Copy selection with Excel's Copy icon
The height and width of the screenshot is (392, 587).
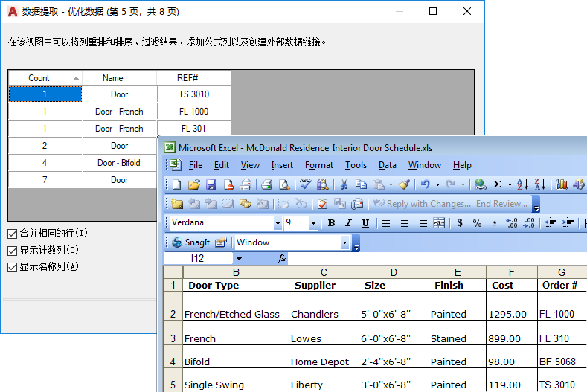pyautogui.click(x=361, y=184)
